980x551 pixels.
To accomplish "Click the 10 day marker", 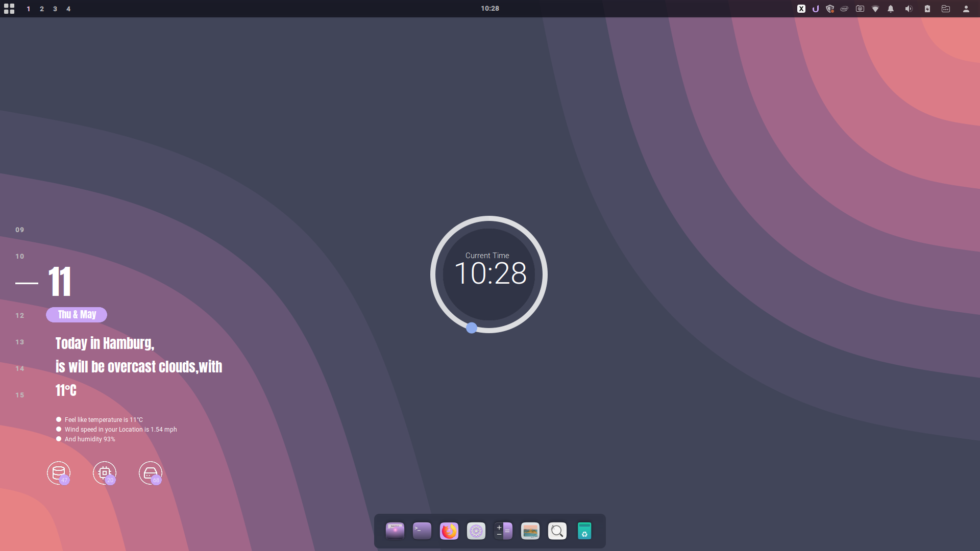I will point(20,256).
